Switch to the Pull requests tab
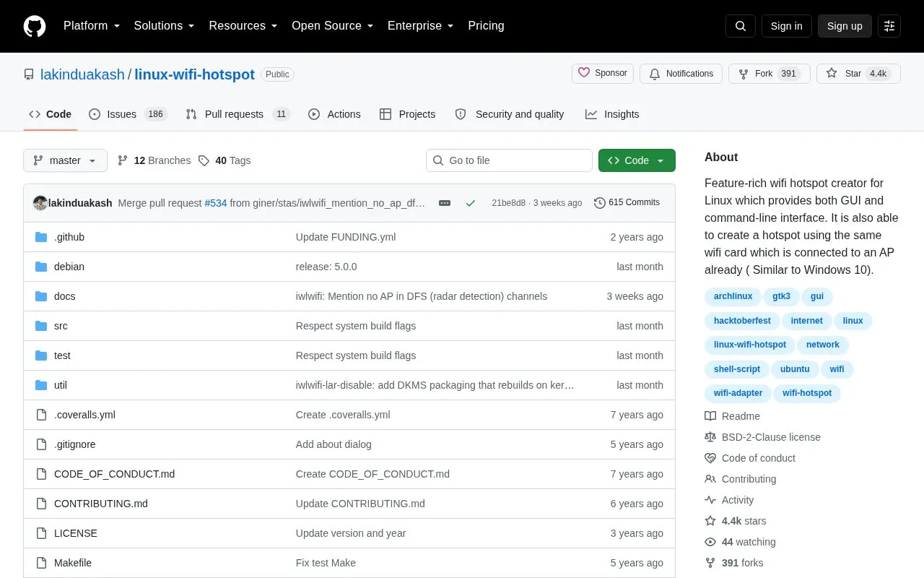Viewport: 924px width, 578px height. tap(237, 114)
